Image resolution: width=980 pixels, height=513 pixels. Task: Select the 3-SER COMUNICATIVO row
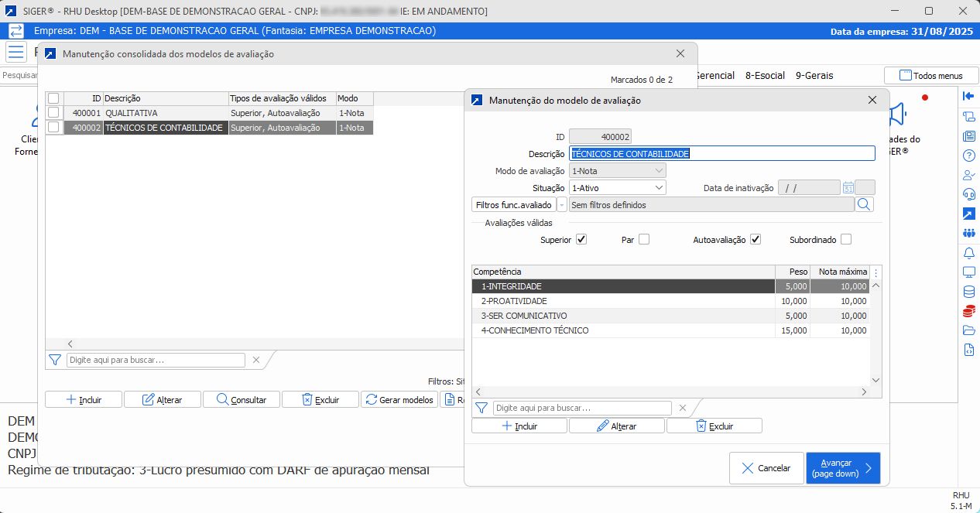(671, 316)
